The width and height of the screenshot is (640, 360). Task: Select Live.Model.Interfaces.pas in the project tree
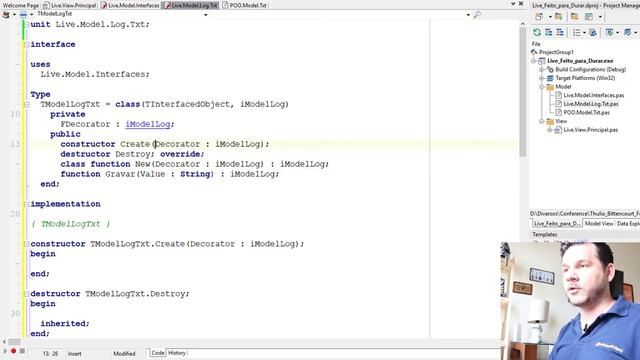click(593, 95)
